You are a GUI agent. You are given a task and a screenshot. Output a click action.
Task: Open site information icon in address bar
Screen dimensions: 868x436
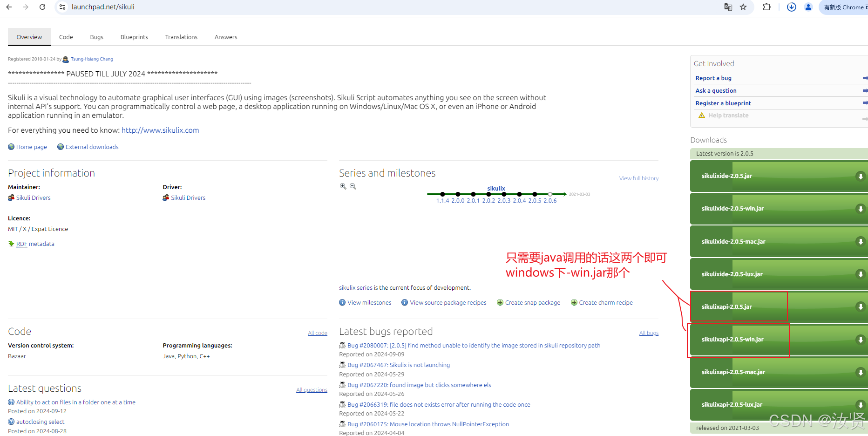point(62,7)
